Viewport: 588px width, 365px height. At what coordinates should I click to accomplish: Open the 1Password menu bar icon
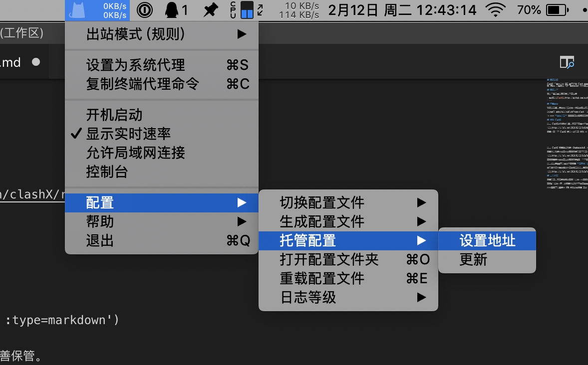(x=144, y=10)
